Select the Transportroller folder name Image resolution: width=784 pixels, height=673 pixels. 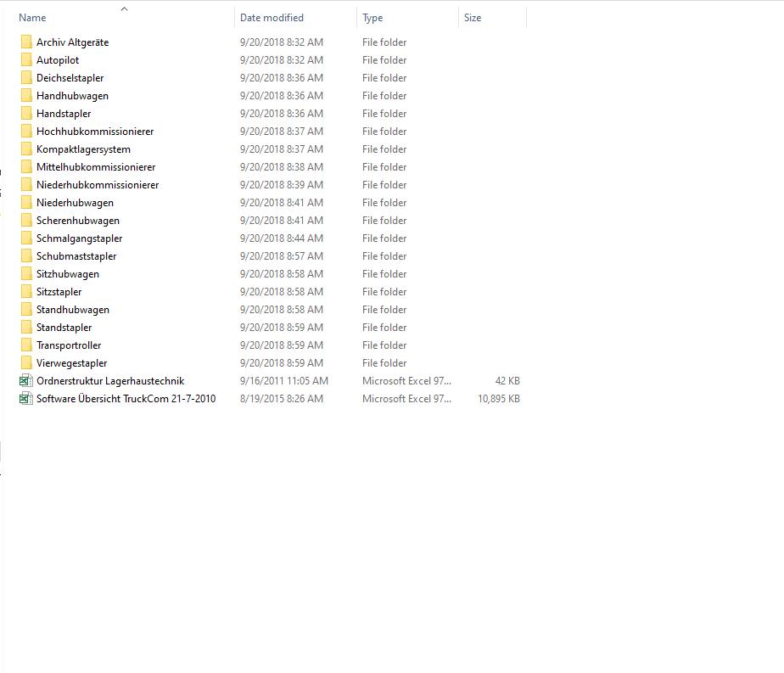69,345
